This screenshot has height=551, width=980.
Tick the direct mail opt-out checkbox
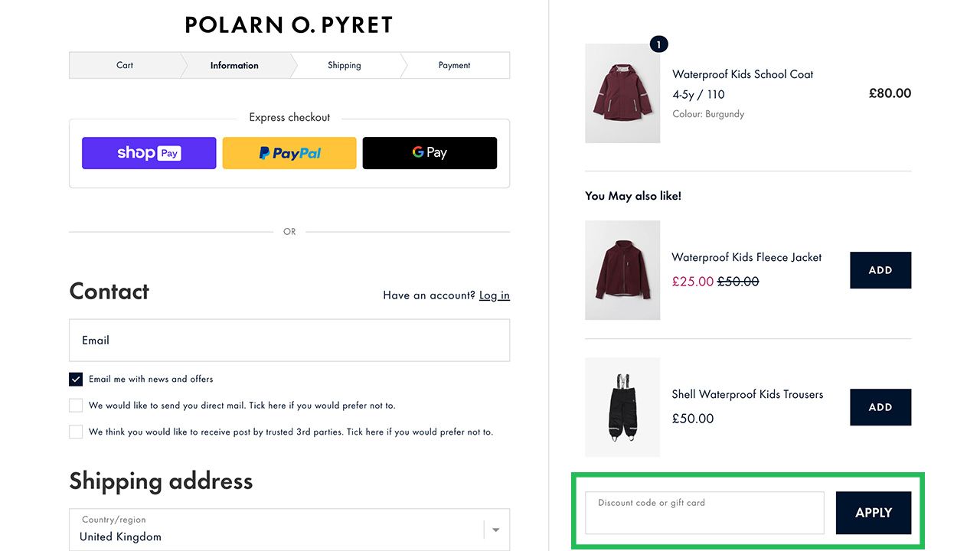tap(76, 406)
